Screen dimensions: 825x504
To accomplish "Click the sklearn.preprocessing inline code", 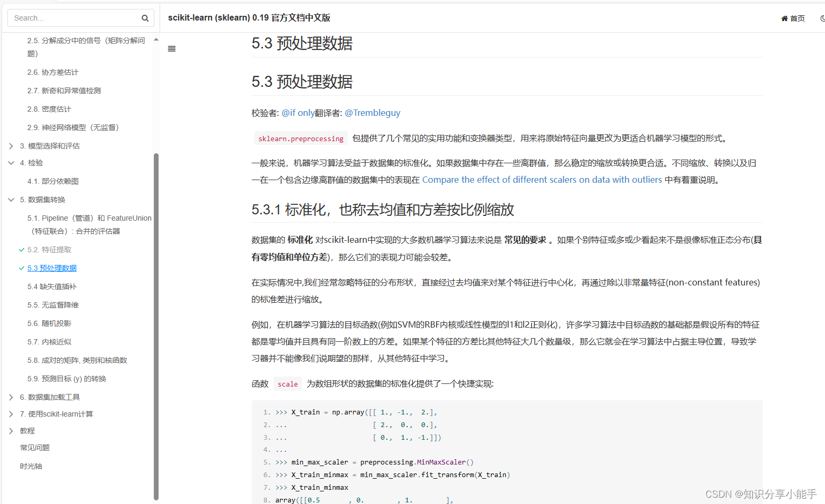I will click(301, 139).
